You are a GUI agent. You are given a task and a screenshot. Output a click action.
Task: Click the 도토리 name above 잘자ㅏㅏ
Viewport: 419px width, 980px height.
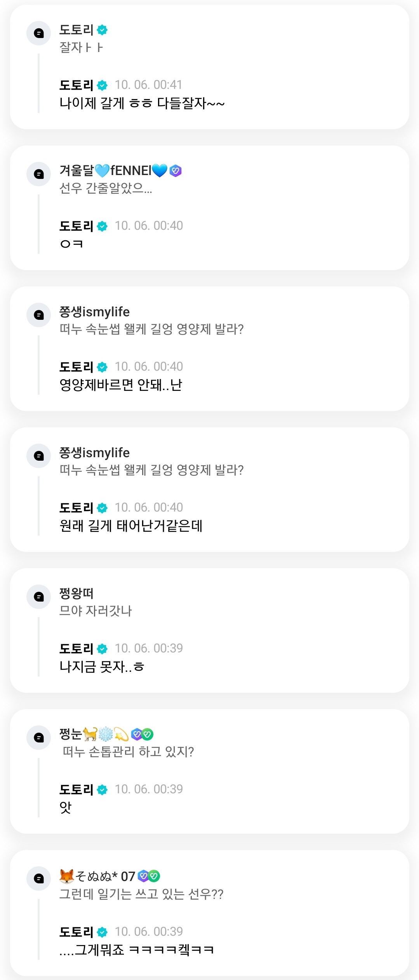[76, 29]
